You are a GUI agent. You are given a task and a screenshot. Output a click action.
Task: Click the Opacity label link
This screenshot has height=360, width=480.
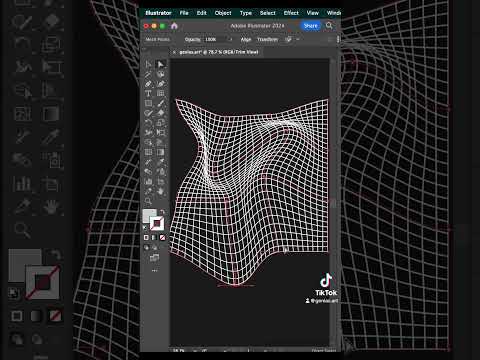193,39
